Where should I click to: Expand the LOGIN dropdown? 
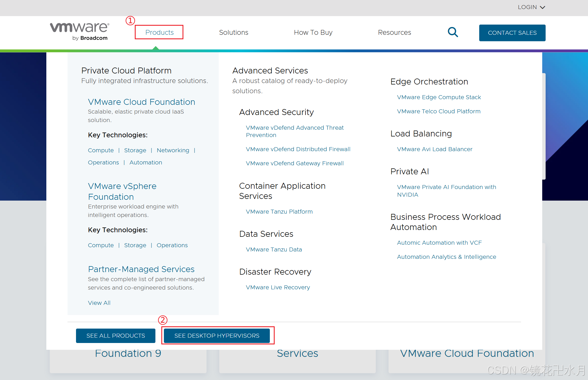coord(531,7)
